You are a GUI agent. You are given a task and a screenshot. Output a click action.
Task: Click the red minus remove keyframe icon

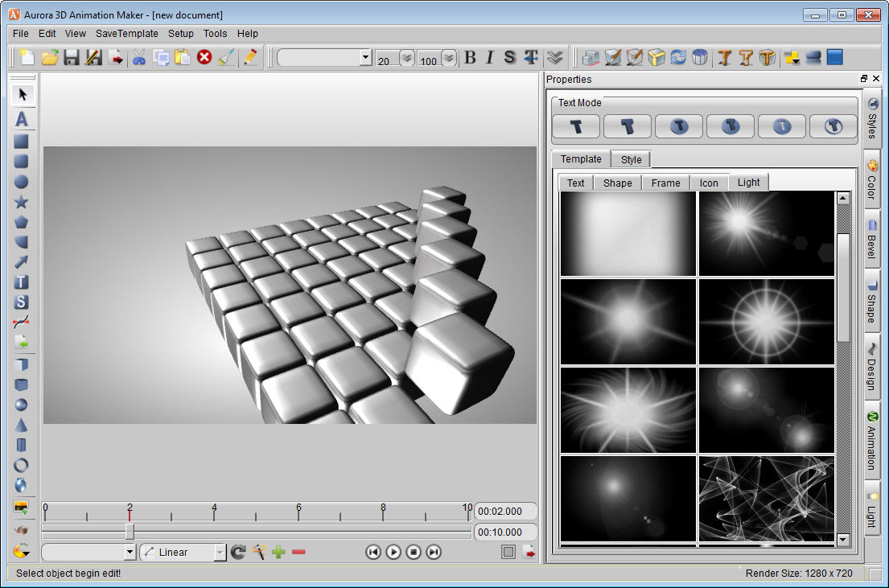click(298, 552)
